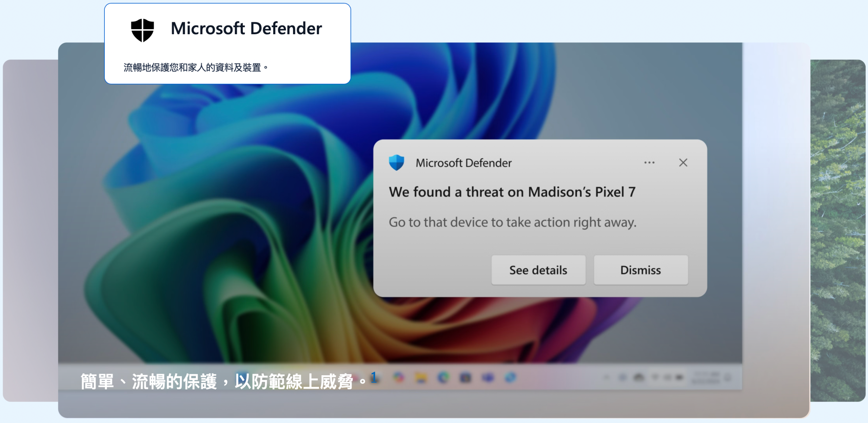Click the blue shield icon in notification
Screen dimensions: 868x423
tap(396, 163)
